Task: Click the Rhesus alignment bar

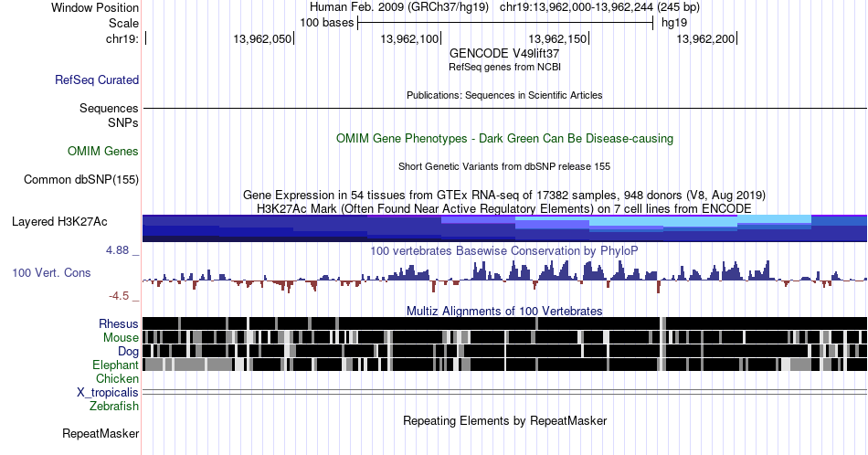Action: (x=504, y=323)
